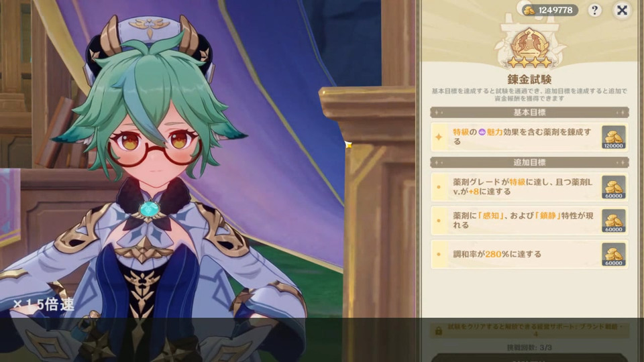The height and width of the screenshot is (362, 644).
Task: Click the purple 魅力 effect icon
Action: click(x=482, y=132)
